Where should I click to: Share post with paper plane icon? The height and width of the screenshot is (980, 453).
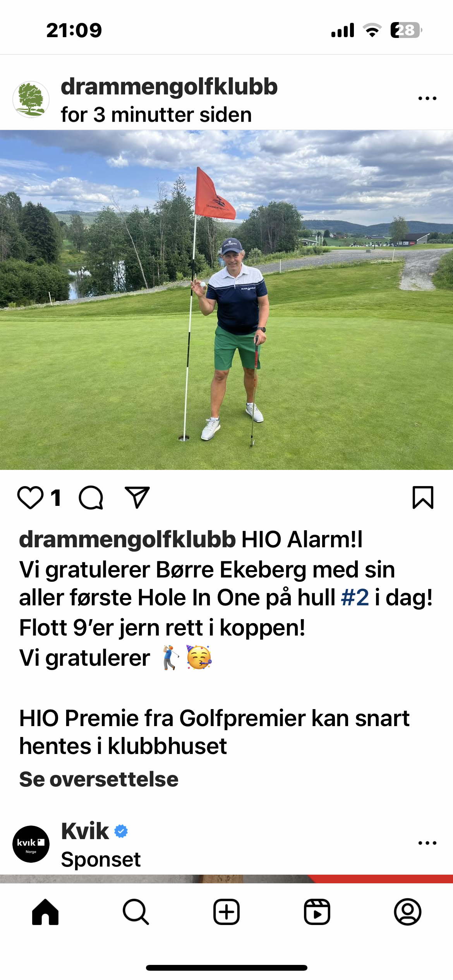click(137, 497)
